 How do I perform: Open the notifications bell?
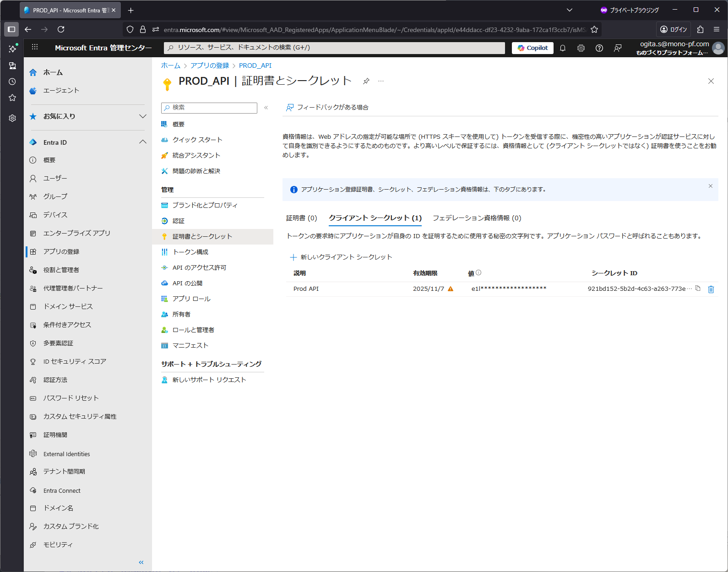pos(563,48)
